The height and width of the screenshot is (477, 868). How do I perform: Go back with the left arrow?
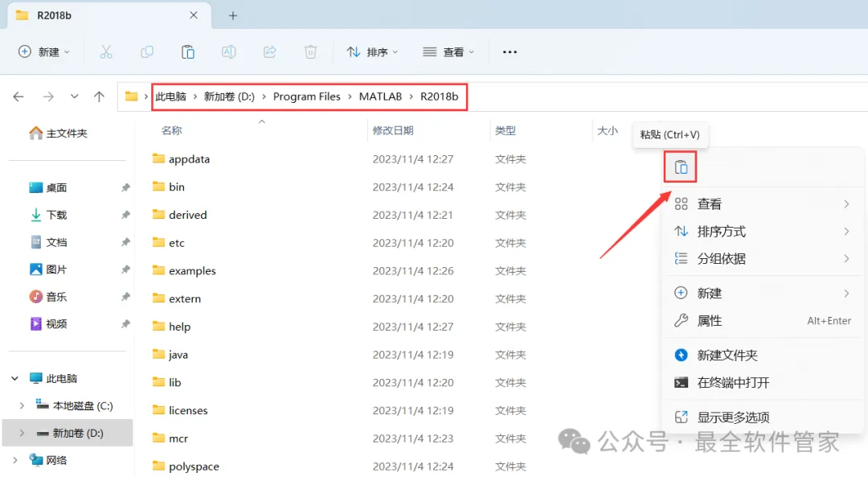coord(18,97)
